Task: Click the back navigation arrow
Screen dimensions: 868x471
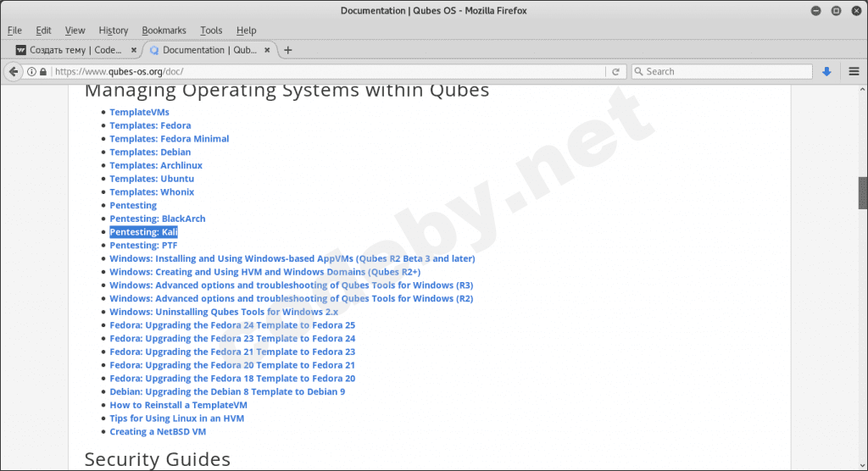Action: [14, 71]
